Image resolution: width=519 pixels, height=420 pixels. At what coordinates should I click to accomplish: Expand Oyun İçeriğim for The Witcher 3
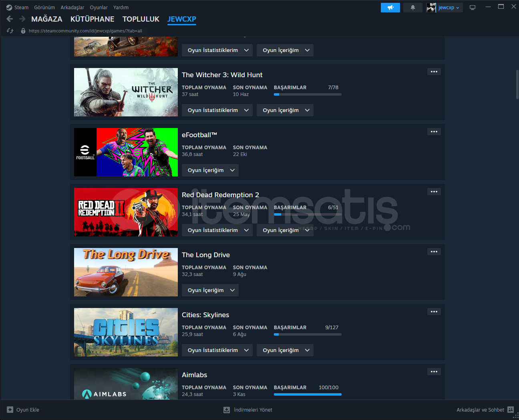coord(285,110)
